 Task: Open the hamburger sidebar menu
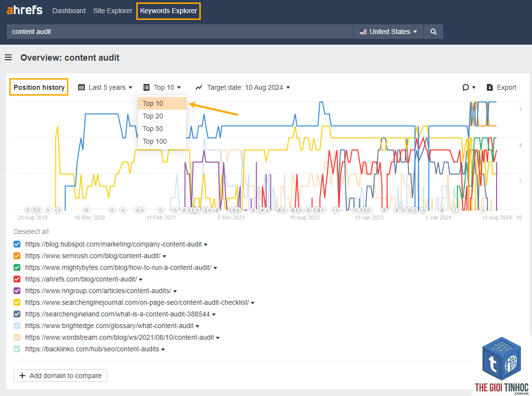click(x=8, y=58)
